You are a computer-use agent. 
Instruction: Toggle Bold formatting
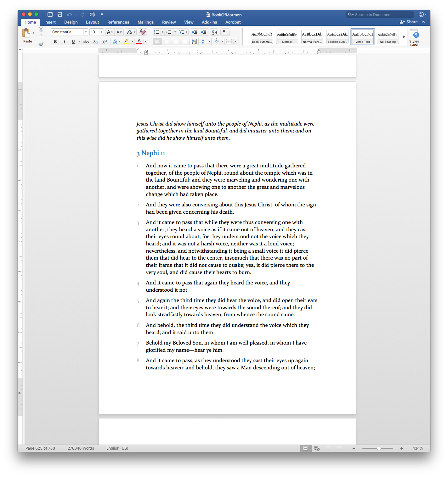pyautogui.click(x=55, y=42)
